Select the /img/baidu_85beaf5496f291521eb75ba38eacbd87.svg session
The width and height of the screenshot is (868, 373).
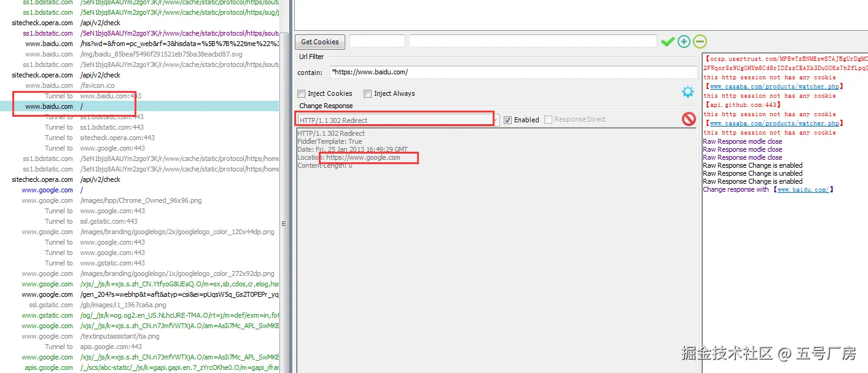pos(139,54)
